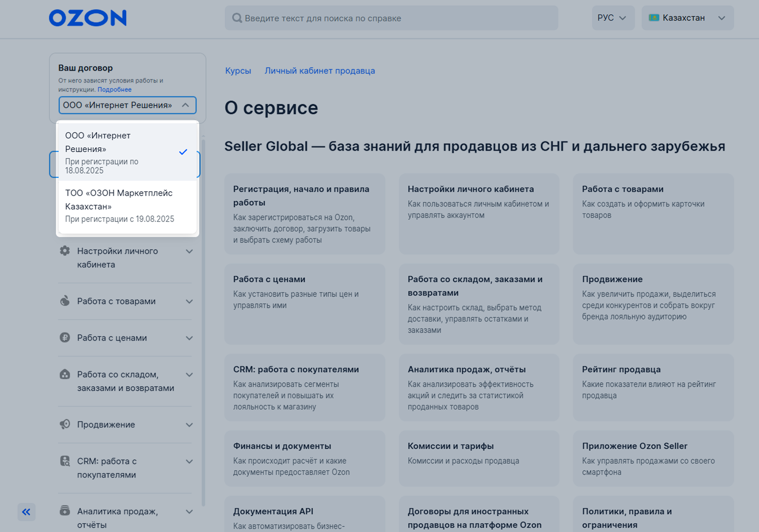Screen dimensions: 759x532
Task: Open the Работа с ценами card
Action: (x=305, y=304)
